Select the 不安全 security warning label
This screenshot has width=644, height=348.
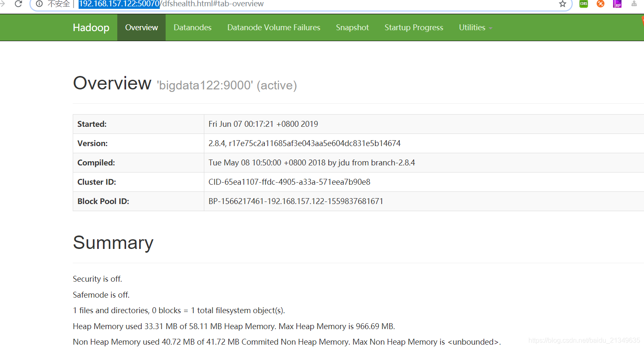[x=58, y=4]
